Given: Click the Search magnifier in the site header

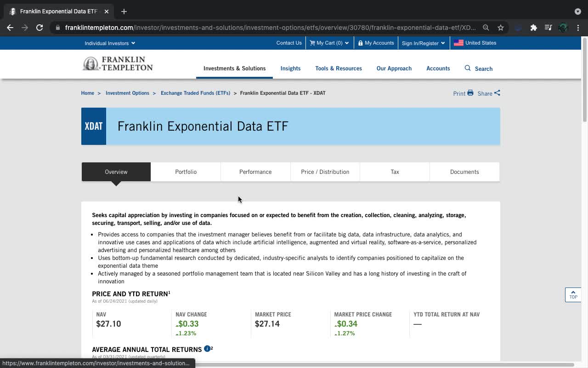Looking at the screenshot, I should [468, 68].
